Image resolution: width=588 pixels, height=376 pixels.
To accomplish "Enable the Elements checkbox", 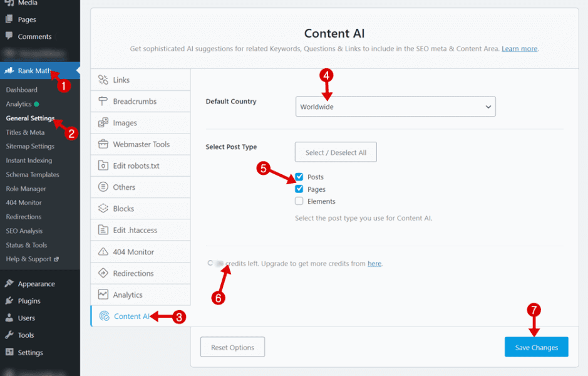I will point(299,201).
